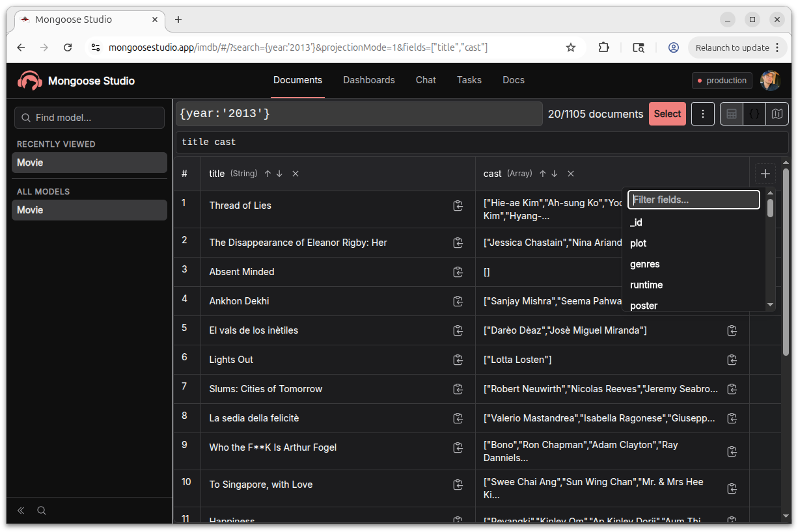Open the user avatar menu
Viewport: 798px width, 532px height.
771,81
